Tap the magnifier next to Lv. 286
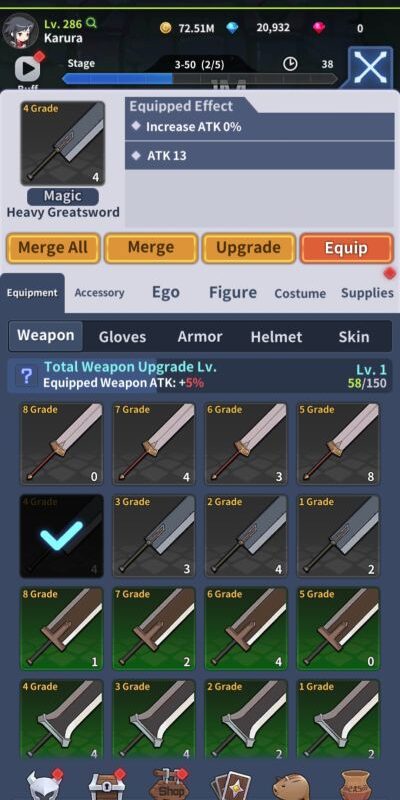 coord(91,22)
